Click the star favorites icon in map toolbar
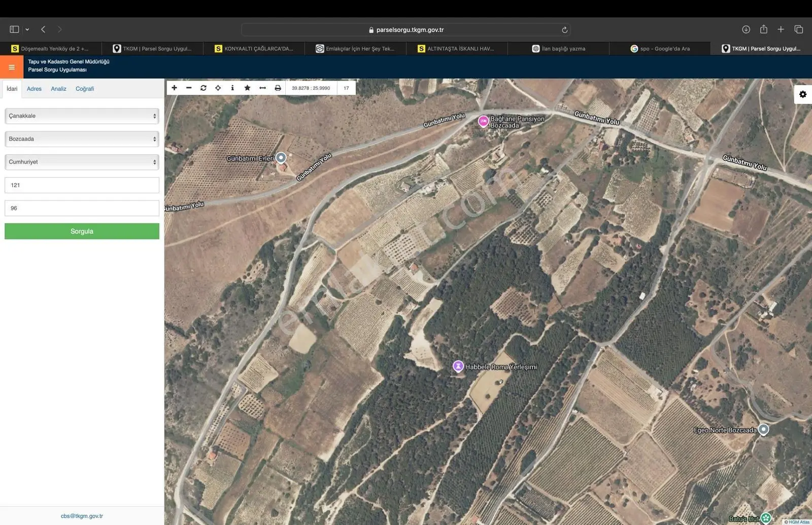This screenshot has height=525, width=812. 247,88
